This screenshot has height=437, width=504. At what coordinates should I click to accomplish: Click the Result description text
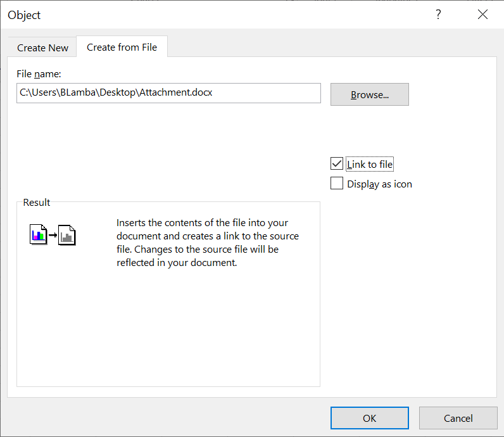[x=207, y=243]
